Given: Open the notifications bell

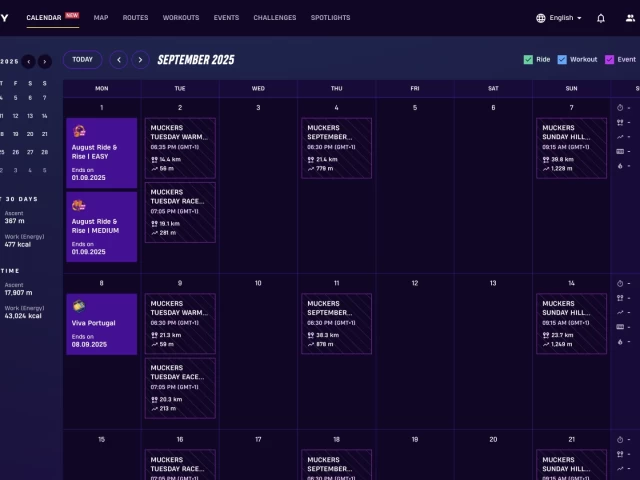Looking at the screenshot, I should coord(601,18).
